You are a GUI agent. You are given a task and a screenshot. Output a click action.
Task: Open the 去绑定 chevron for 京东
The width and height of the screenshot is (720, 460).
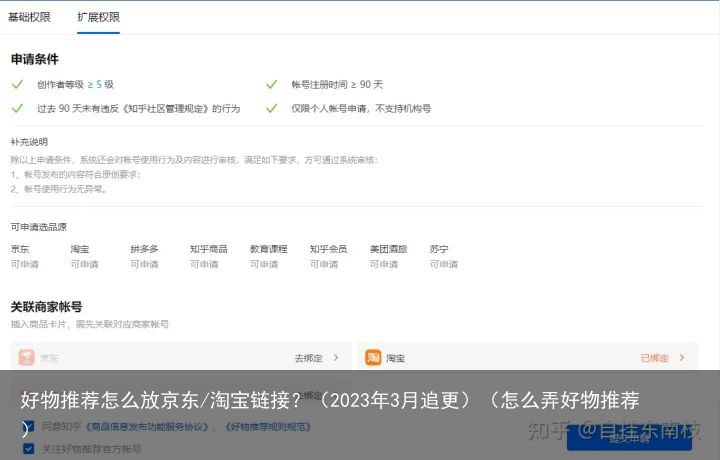336,357
